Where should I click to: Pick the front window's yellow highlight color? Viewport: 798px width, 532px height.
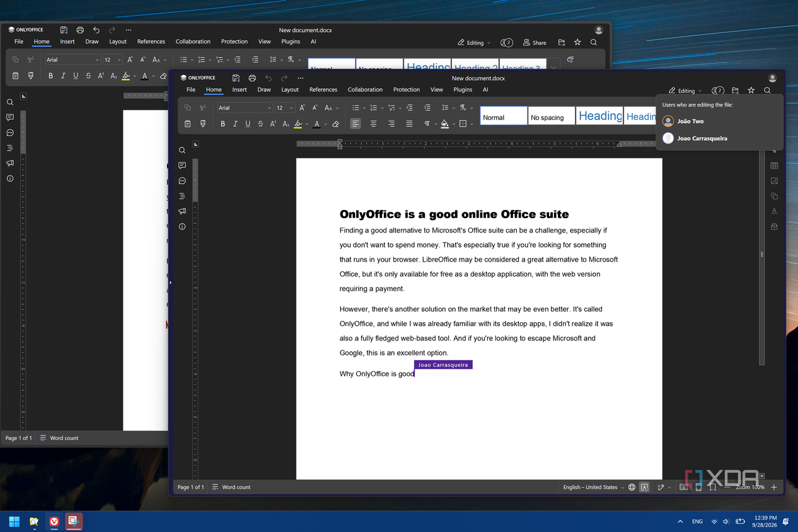click(298, 124)
